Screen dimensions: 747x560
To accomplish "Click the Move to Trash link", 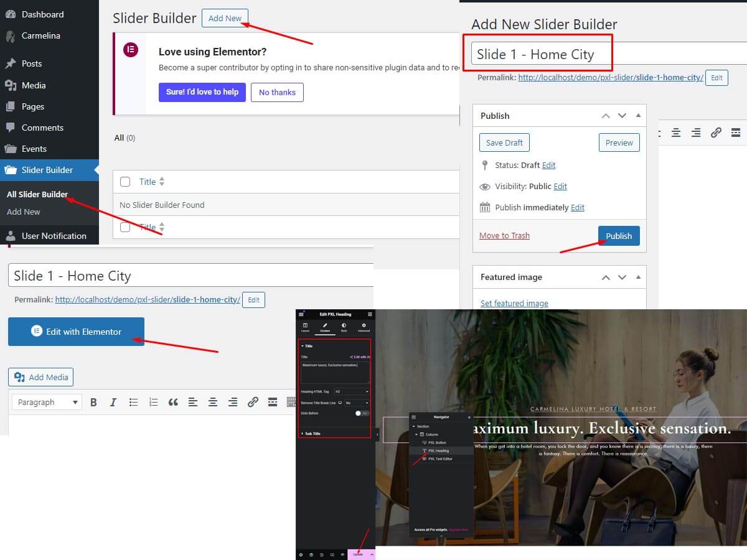I will click(x=504, y=236).
